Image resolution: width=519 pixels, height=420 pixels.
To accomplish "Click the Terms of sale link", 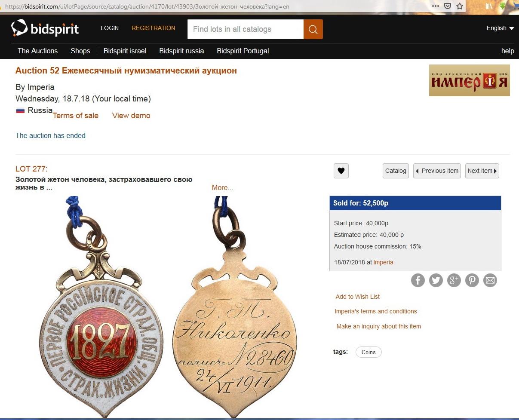I will (76, 116).
